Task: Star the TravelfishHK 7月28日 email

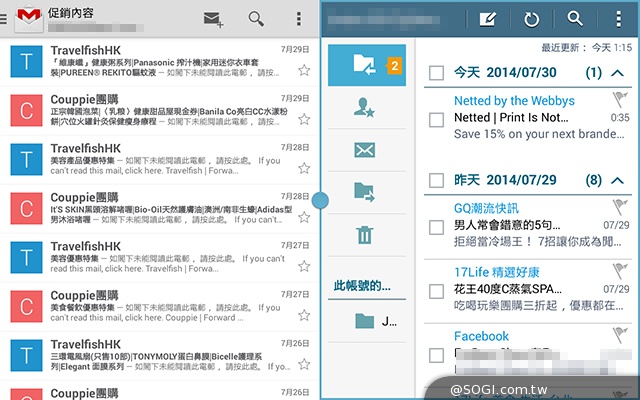Action: (x=304, y=168)
